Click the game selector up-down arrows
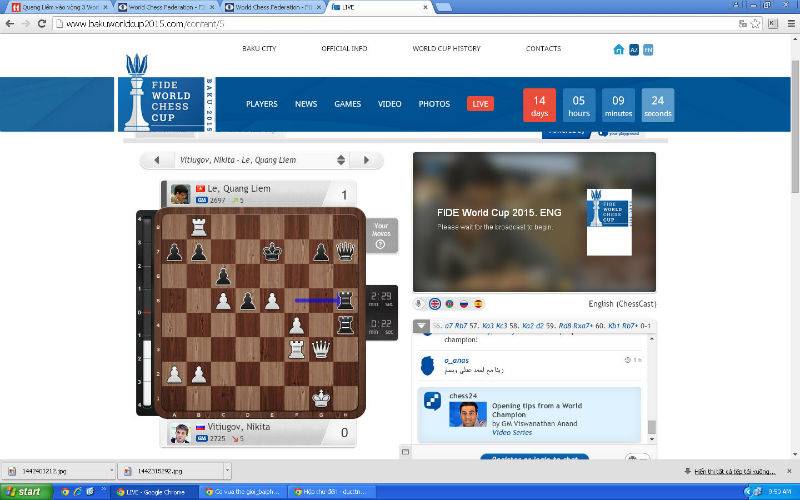The width and height of the screenshot is (800, 500). [341, 160]
